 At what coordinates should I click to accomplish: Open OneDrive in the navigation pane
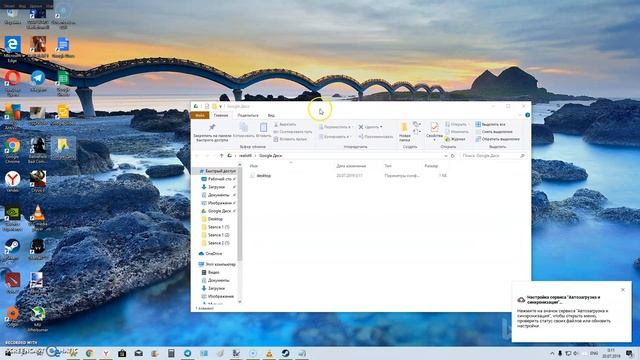(x=211, y=253)
